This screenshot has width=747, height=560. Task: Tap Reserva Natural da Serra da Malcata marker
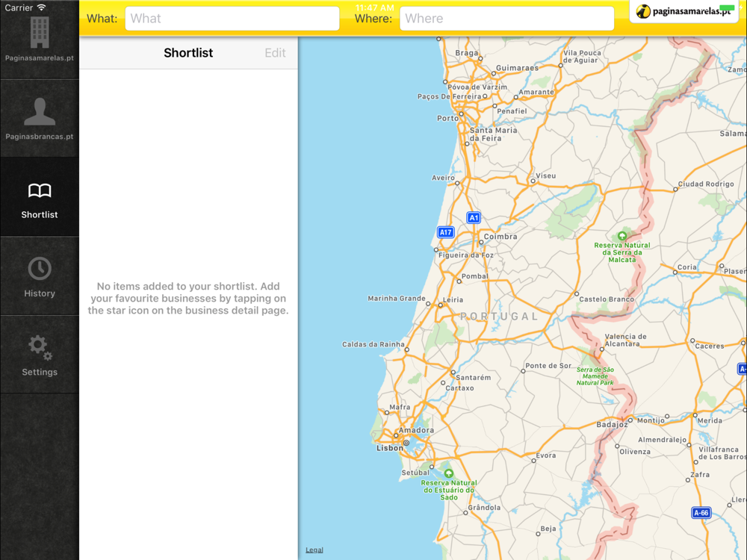tap(622, 236)
